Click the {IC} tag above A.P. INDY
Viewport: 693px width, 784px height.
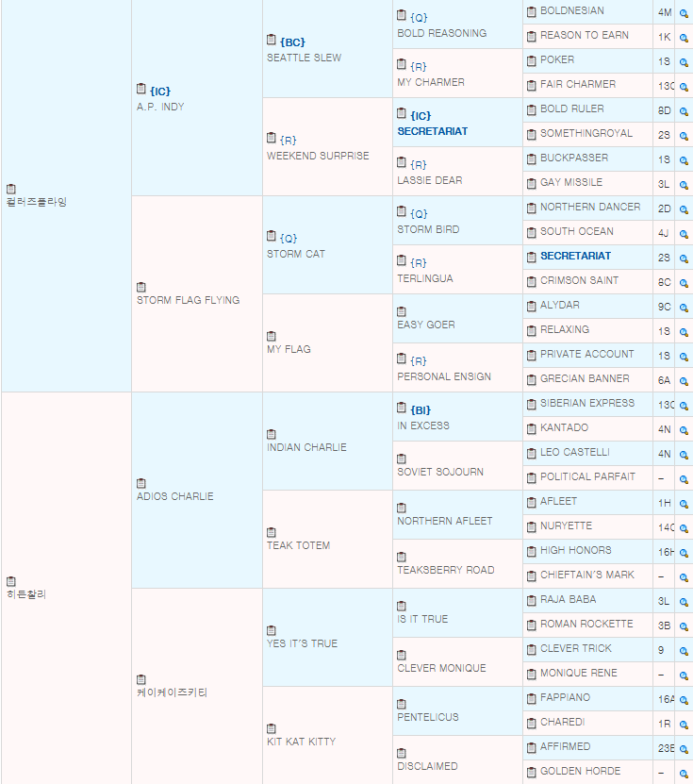tap(160, 92)
